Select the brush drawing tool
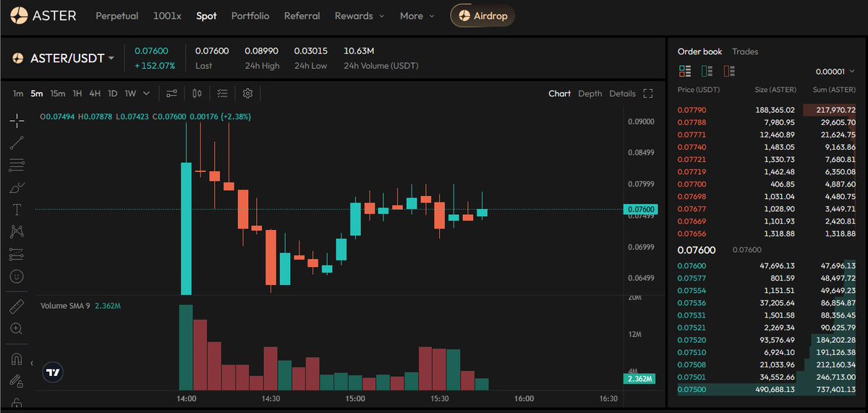Image resolution: width=868 pixels, height=413 pixels. [x=17, y=187]
